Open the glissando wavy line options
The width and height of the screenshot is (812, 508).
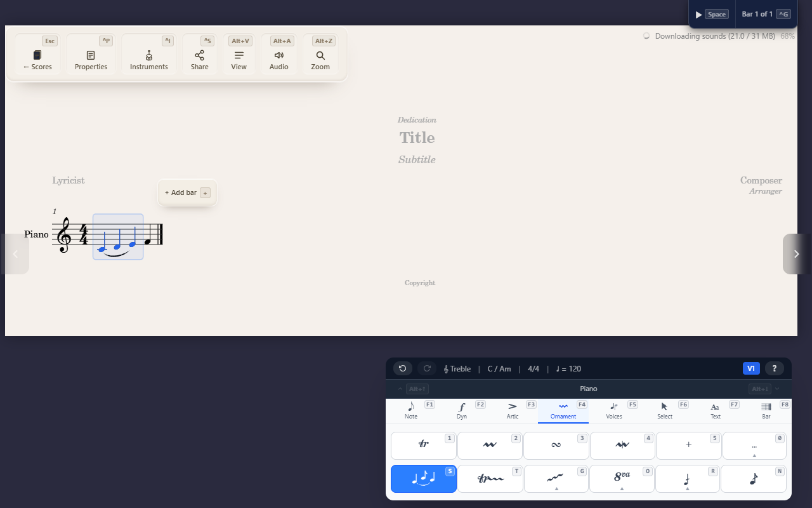tap(556, 479)
